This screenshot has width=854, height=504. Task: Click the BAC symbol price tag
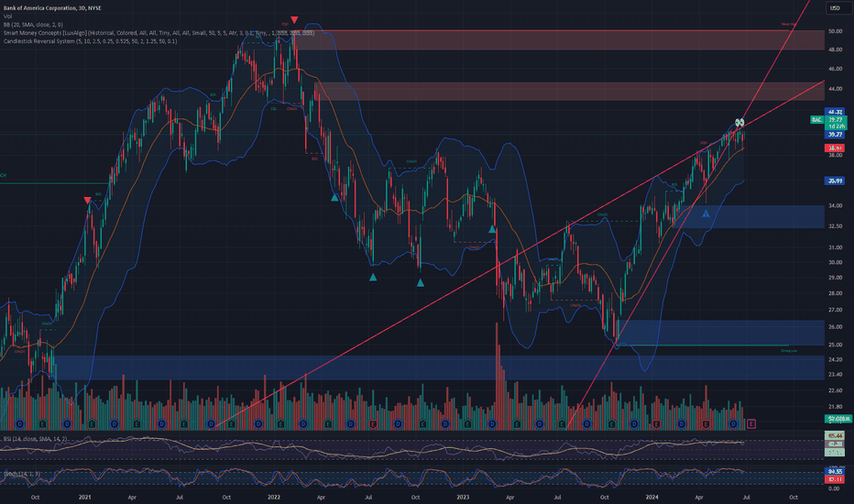[x=816, y=119]
